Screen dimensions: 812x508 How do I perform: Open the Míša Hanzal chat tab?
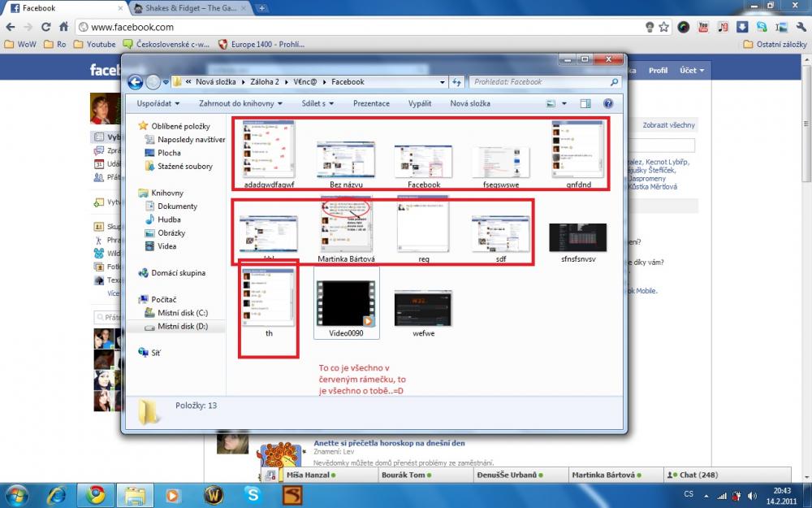(x=331, y=475)
